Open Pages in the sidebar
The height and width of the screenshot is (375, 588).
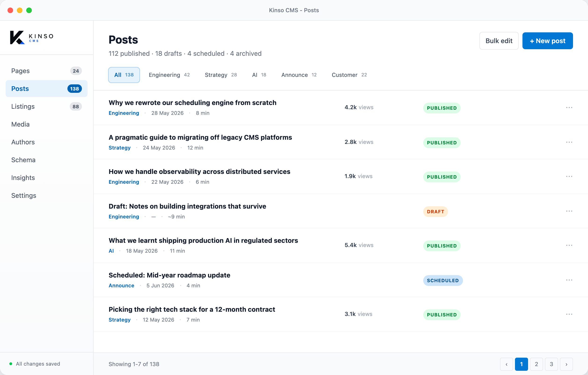(46, 71)
